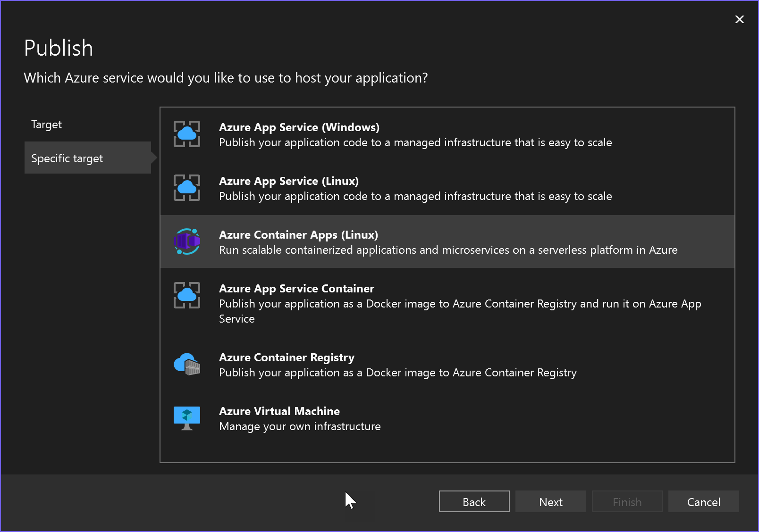Close the Publish dialog with the X
The width and height of the screenshot is (759, 532).
pyautogui.click(x=739, y=19)
